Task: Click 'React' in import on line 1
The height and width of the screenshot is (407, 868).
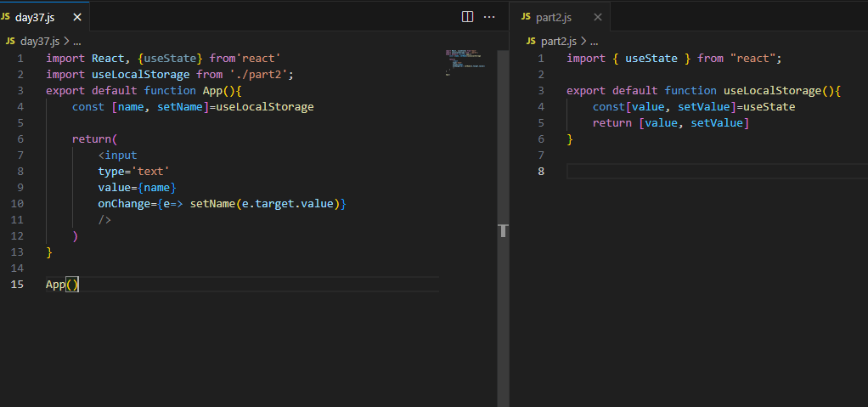Action: tap(108, 59)
